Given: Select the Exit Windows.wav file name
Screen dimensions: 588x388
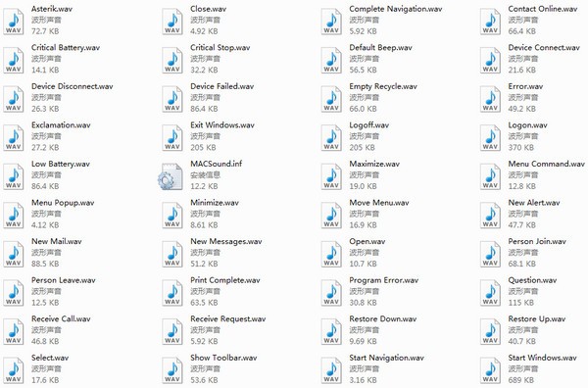Looking at the screenshot, I should click(x=222, y=125).
